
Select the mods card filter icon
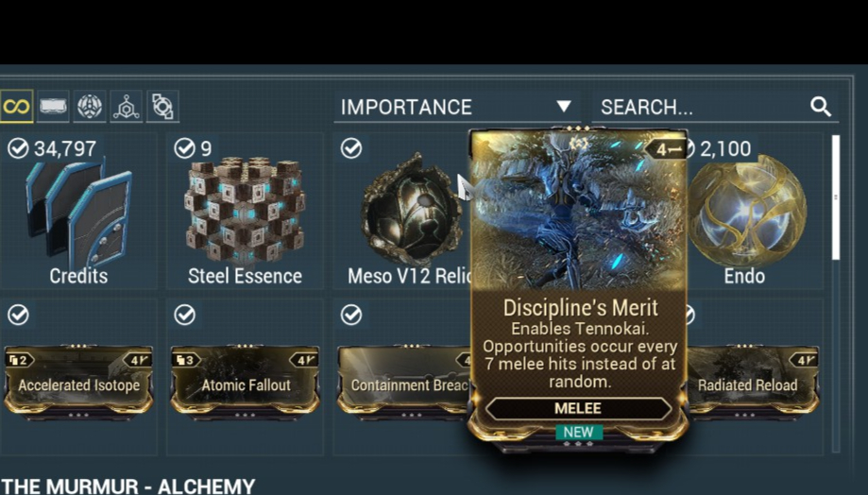(53, 106)
